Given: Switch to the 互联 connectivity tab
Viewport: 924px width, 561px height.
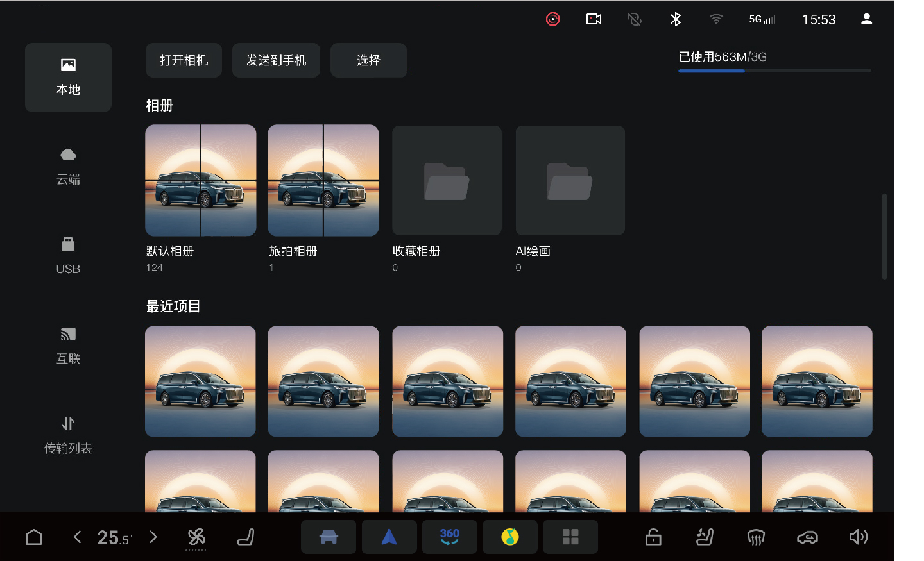Looking at the screenshot, I should click(x=68, y=346).
